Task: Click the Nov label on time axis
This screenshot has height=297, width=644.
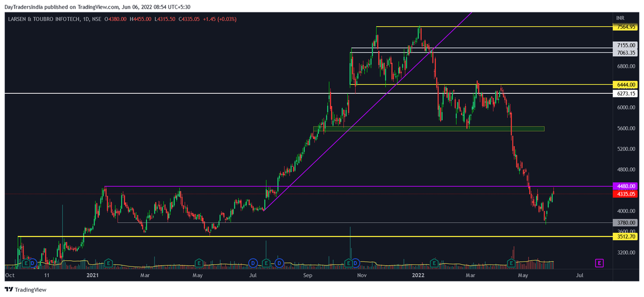Action: pyautogui.click(x=362, y=276)
